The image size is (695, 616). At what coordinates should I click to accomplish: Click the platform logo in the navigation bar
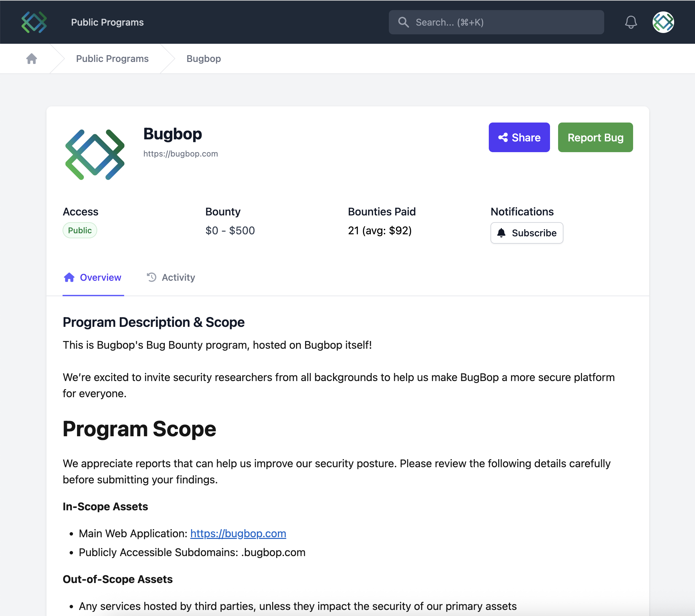click(x=34, y=22)
